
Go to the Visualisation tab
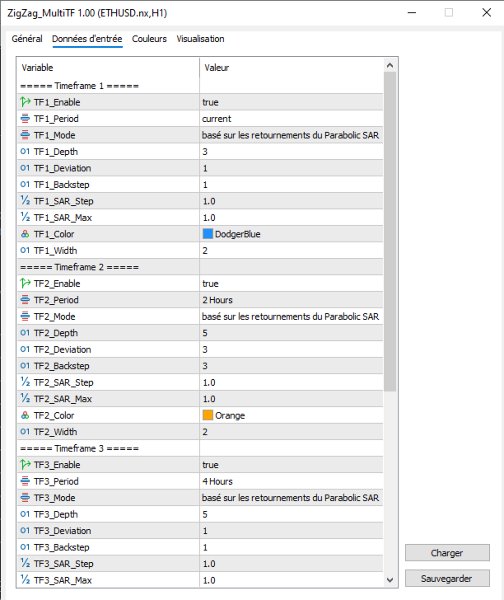click(200, 39)
